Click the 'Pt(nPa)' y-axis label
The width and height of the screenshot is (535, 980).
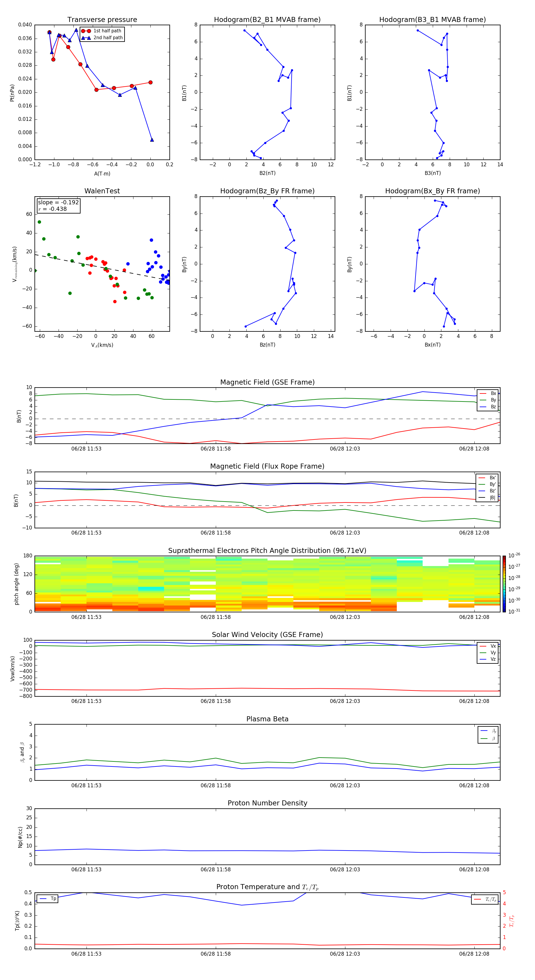tap(12, 92)
